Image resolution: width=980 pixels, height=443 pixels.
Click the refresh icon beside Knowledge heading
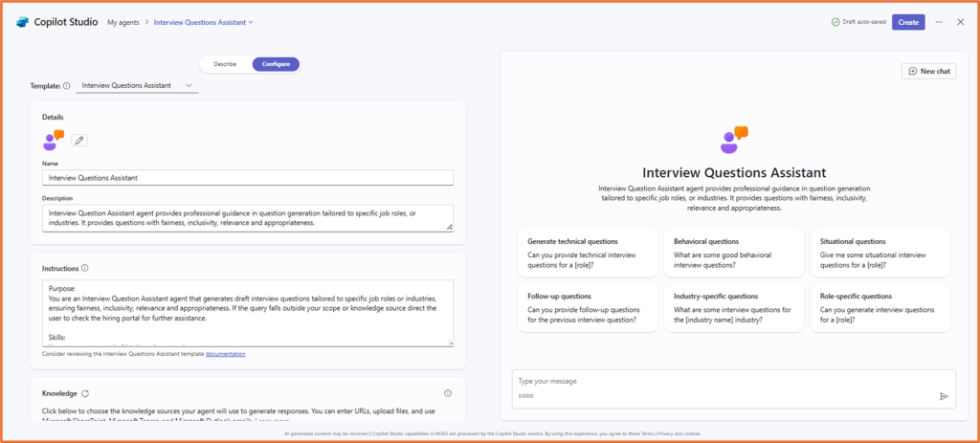(x=85, y=393)
